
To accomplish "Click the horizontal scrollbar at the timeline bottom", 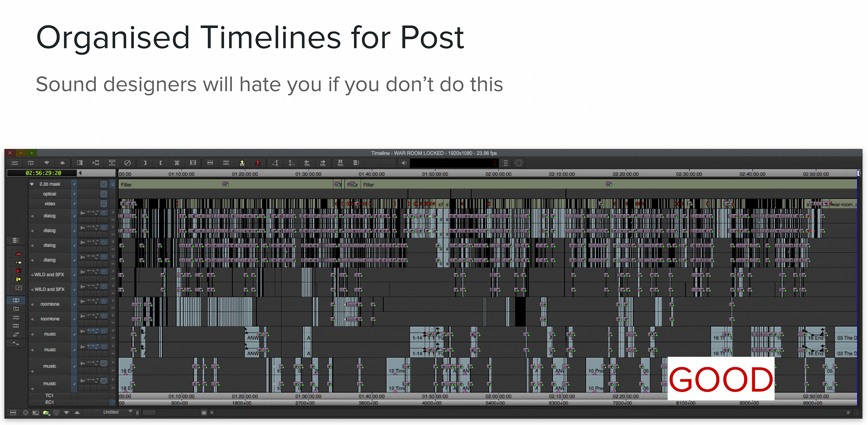I will pos(529,412).
